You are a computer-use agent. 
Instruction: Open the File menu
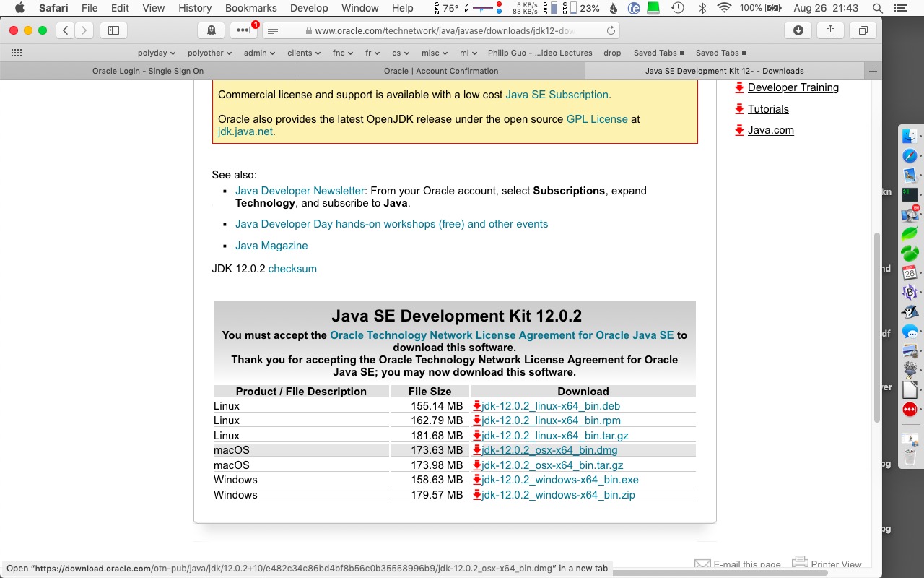[x=90, y=8]
